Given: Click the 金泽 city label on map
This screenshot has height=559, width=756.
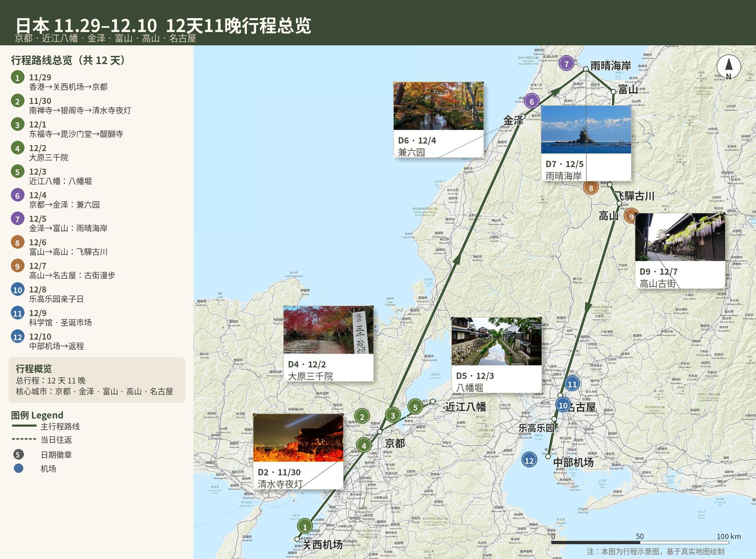Looking at the screenshot, I should click(x=513, y=120).
